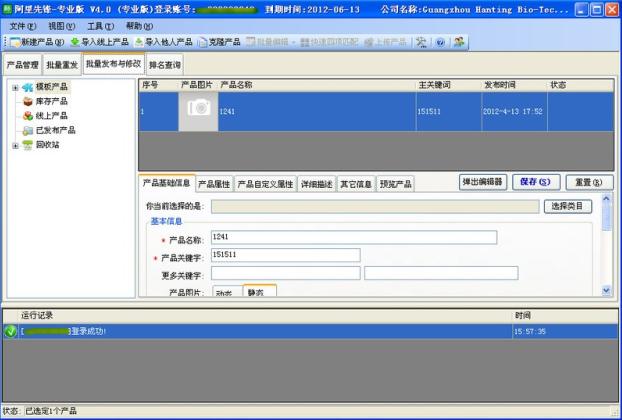This screenshot has width=622, height=420.
Task: Click the 产品关键字 input field
Action: [x=286, y=255]
